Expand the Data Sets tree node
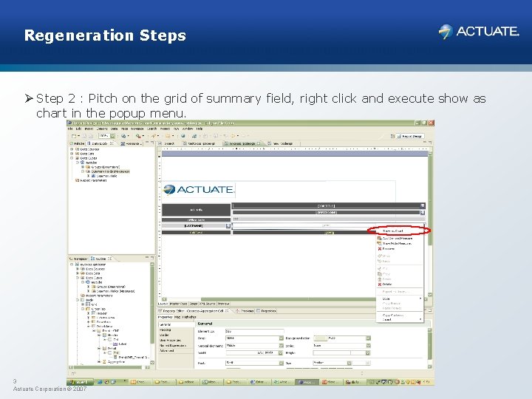The width and height of the screenshot is (532, 399). pos(72,154)
